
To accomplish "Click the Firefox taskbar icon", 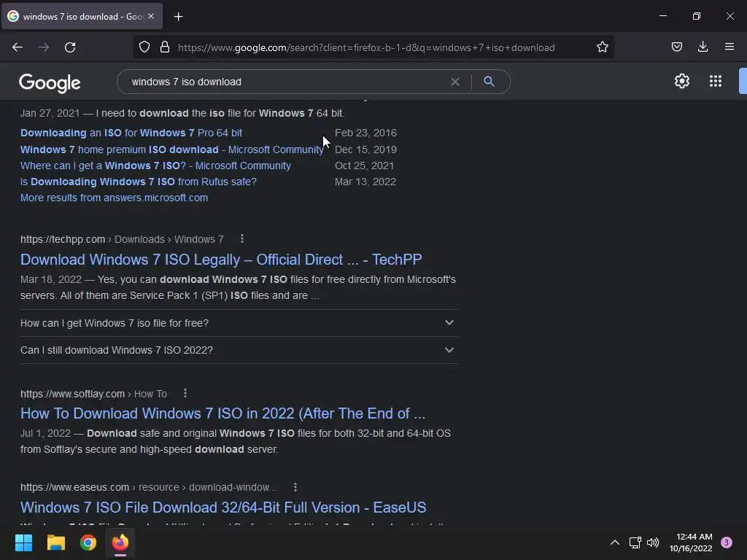I will click(x=120, y=542).
